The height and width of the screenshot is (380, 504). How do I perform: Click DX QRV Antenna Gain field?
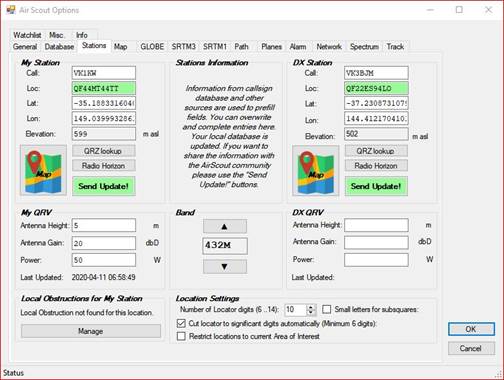click(376, 242)
